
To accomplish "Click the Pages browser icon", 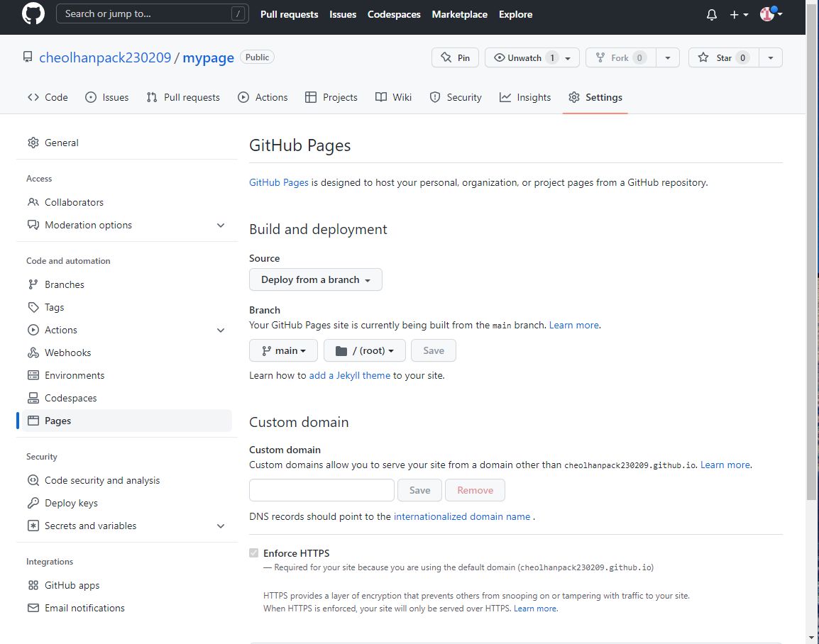I will coord(33,421).
